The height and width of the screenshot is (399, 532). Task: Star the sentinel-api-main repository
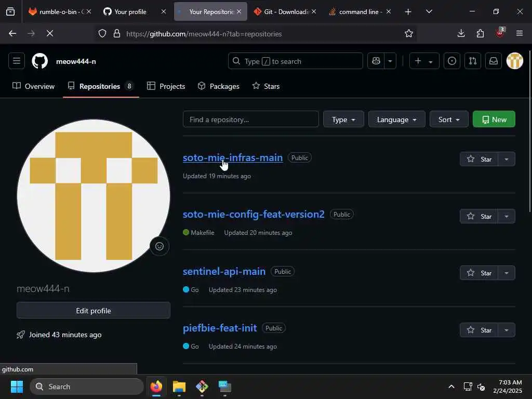[x=479, y=273]
